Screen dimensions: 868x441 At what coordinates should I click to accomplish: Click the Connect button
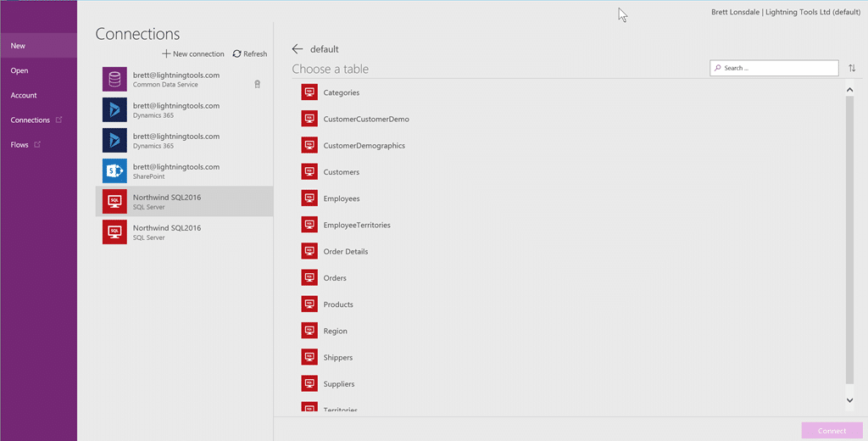832,431
